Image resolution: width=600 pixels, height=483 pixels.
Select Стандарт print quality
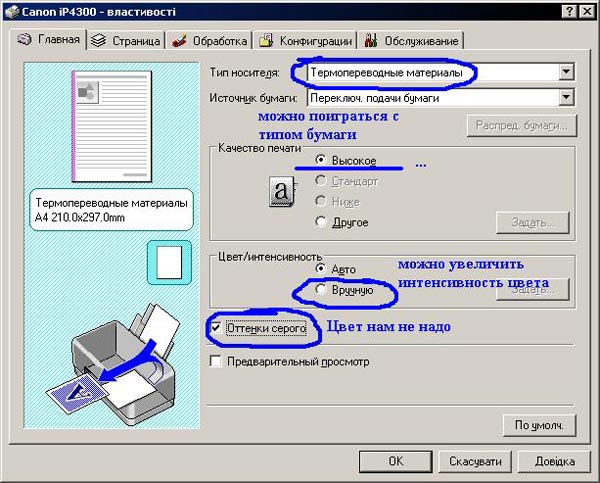point(321,180)
